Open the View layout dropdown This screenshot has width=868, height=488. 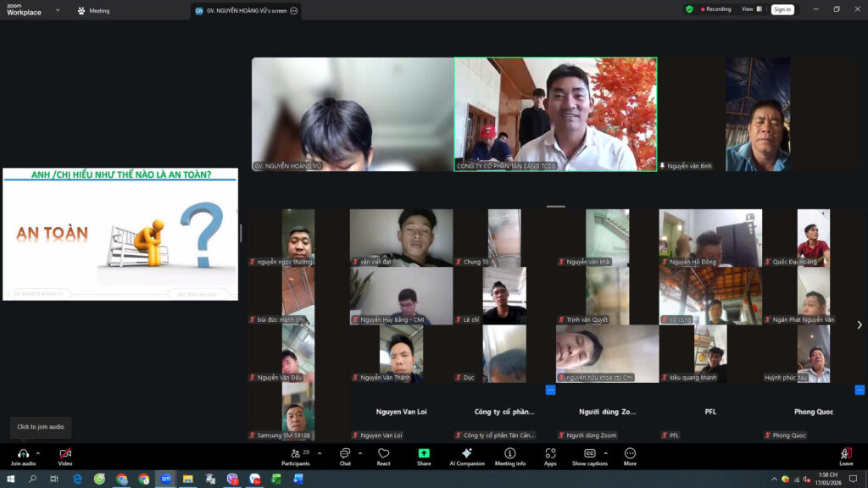(751, 9)
